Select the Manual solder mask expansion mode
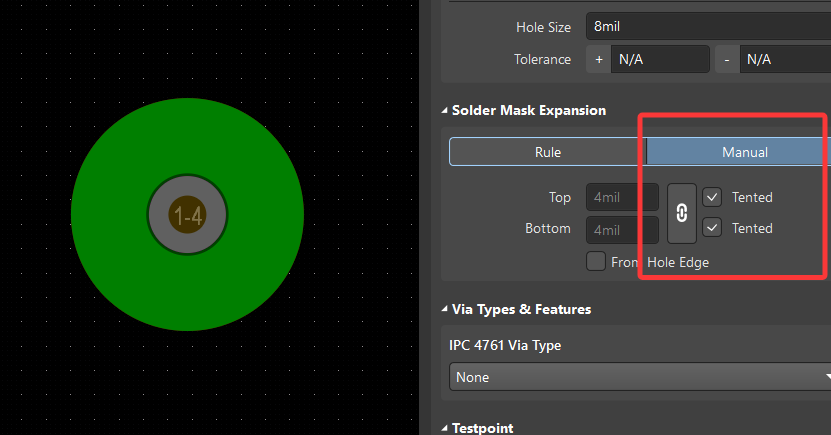This screenshot has width=831, height=435. click(738, 152)
